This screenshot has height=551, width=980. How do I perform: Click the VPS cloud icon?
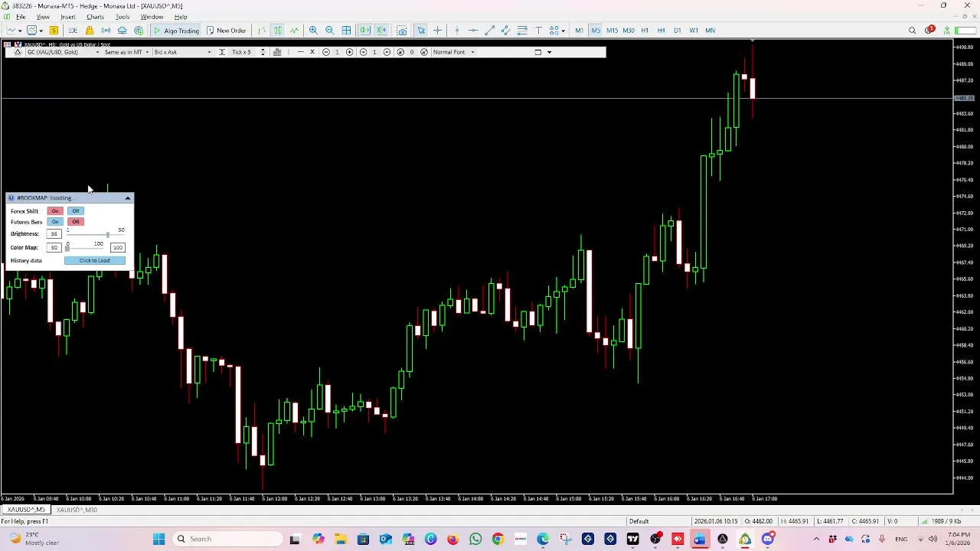[122, 31]
